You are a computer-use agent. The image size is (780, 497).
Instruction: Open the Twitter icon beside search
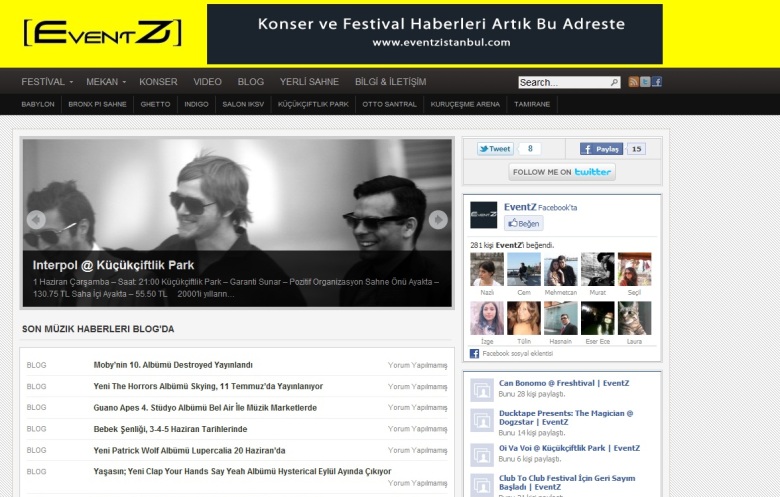pos(645,82)
